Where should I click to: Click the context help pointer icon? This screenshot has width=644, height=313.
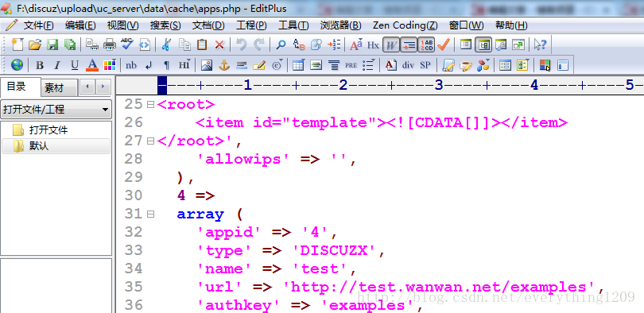tap(540, 44)
